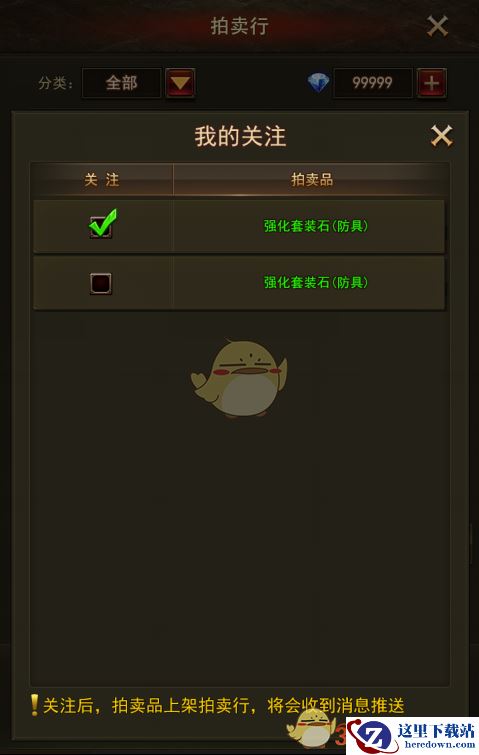Click the small chick mascot at the bottom
479x755 pixels.
click(x=311, y=726)
